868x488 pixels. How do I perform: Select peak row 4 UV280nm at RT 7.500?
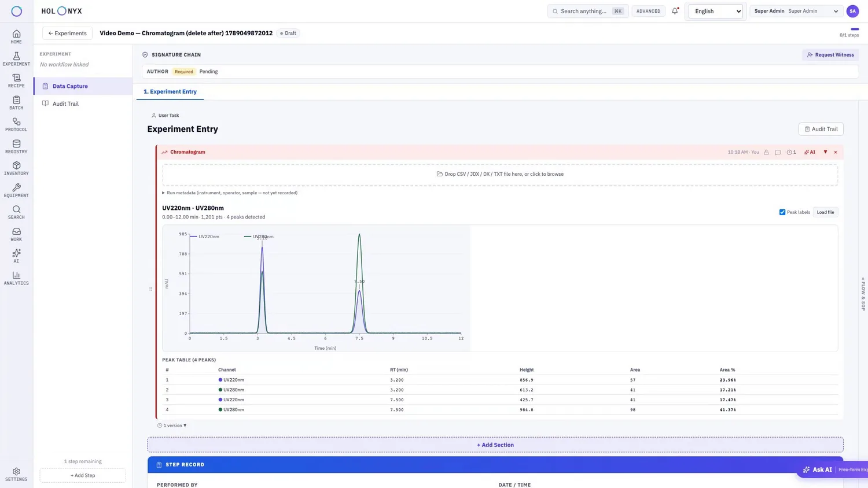pyautogui.click(x=500, y=409)
